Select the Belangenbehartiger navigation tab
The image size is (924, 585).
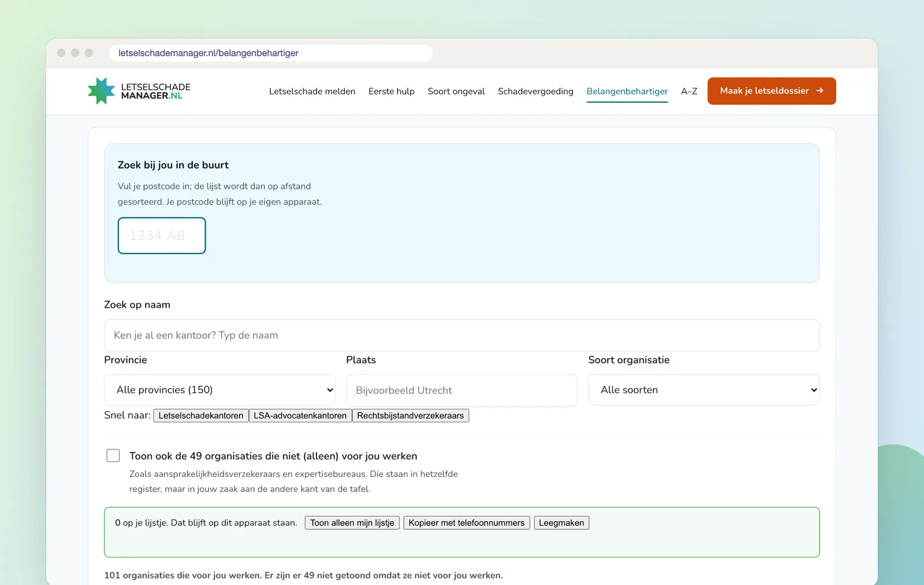[x=627, y=91]
